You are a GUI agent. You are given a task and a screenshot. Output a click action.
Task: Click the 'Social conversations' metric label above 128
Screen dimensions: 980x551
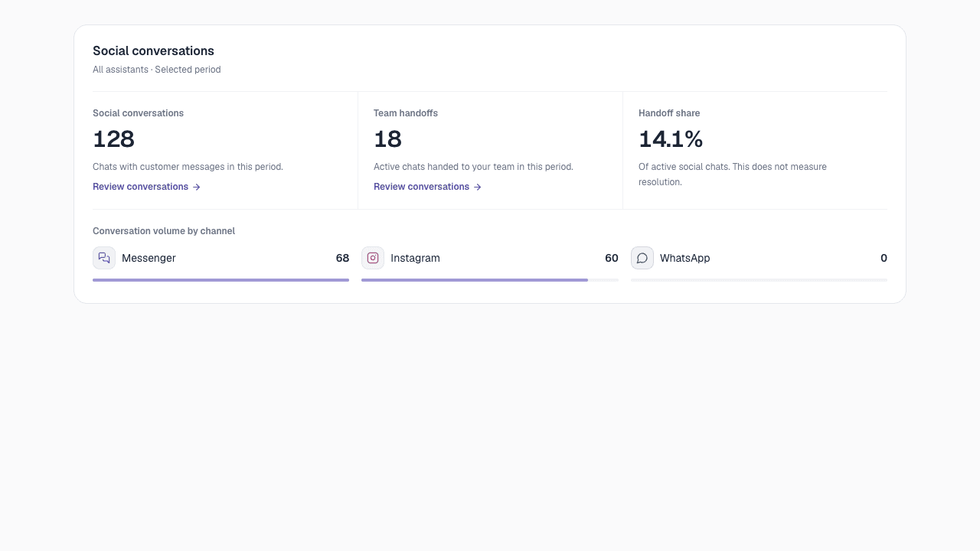(138, 113)
